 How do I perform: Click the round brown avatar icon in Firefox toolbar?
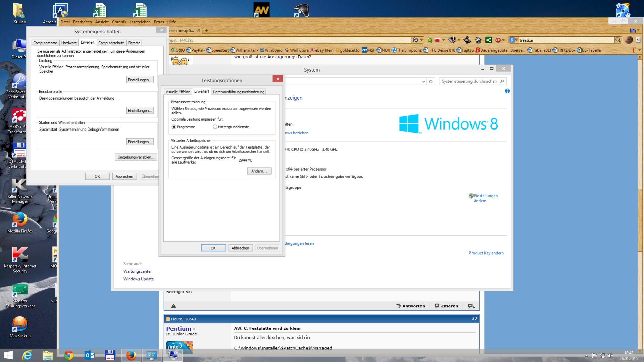629,40
